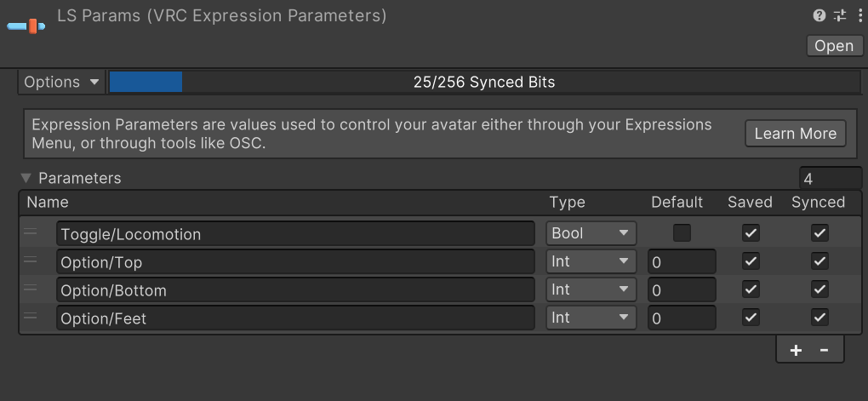Image resolution: width=868 pixels, height=401 pixels.
Task: Click the VRC Expression Parameters asset icon
Action: tap(26, 25)
